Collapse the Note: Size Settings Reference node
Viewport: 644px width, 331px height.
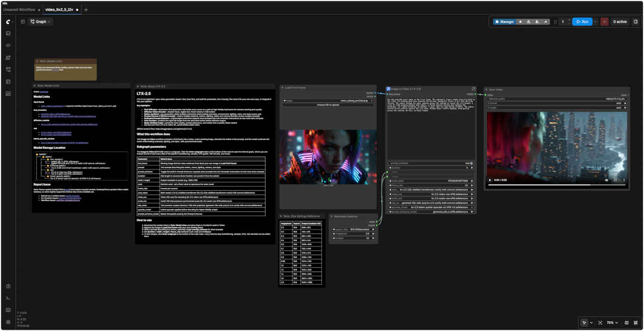pos(282,216)
